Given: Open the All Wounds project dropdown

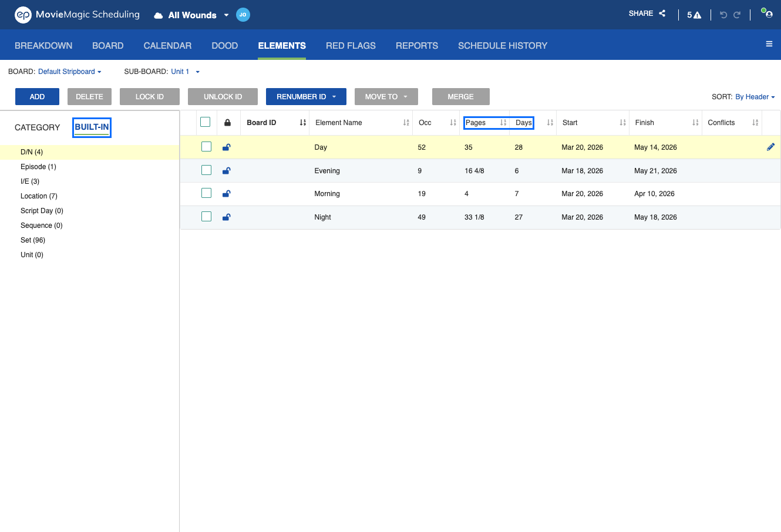Looking at the screenshot, I should (198, 15).
